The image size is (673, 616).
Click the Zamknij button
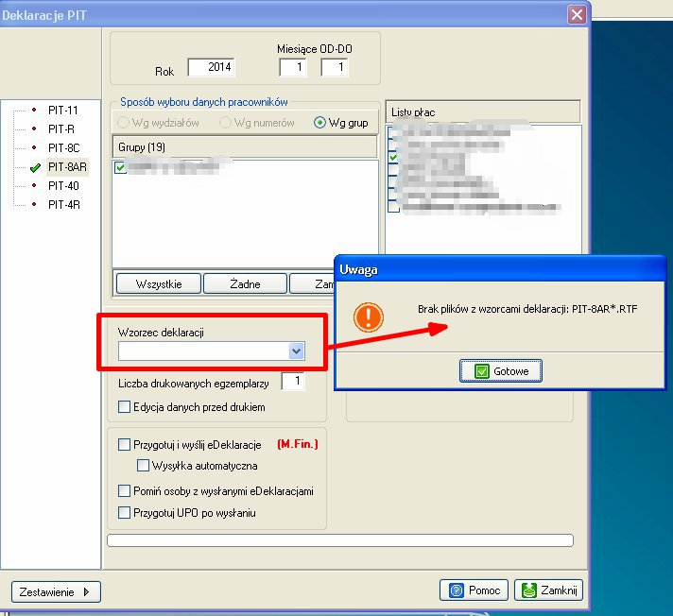pyautogui.click(x=548, y=590)
